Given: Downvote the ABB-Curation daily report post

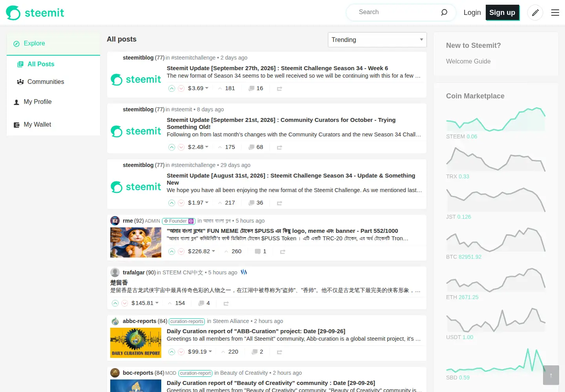Looking at the screenshot, I should (181, 352).
